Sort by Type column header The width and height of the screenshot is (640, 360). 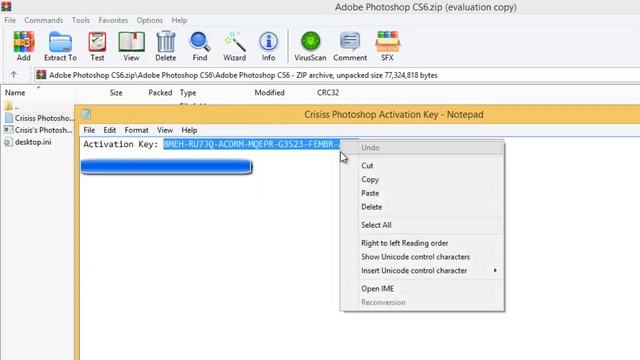point(188,93)
